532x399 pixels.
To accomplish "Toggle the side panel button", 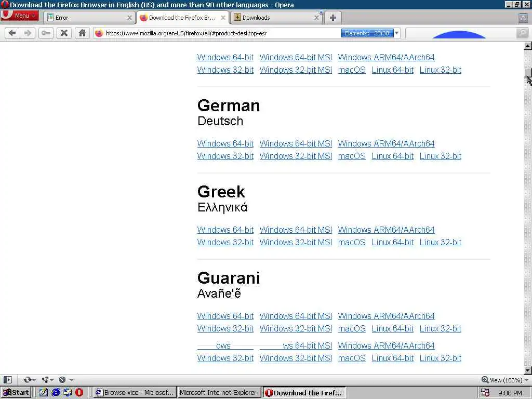I will click(8, 380).
